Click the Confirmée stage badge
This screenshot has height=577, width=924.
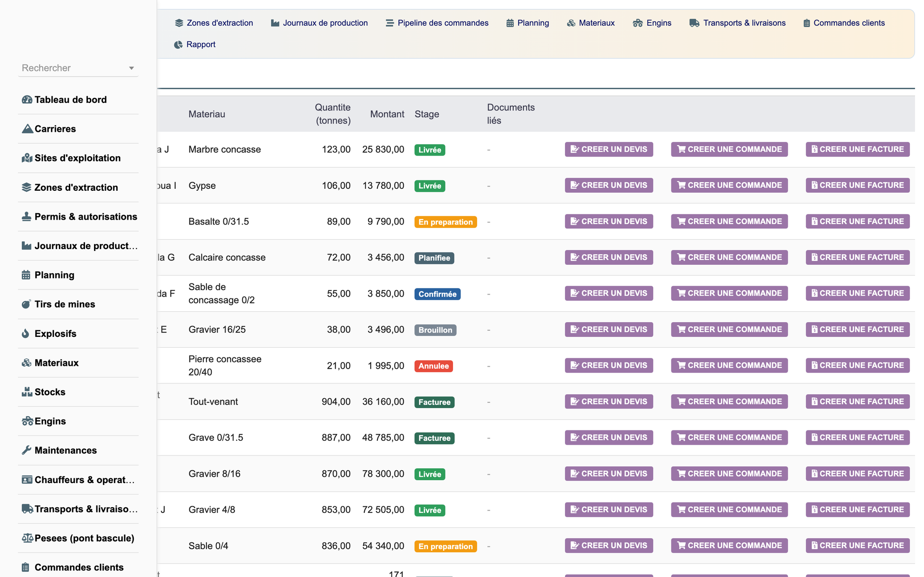(x=437, y=294)
